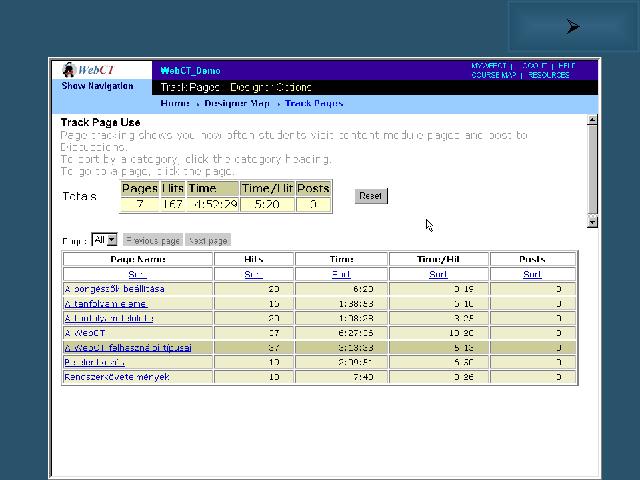Open the RESOURCES header link

tap(549, 75)
